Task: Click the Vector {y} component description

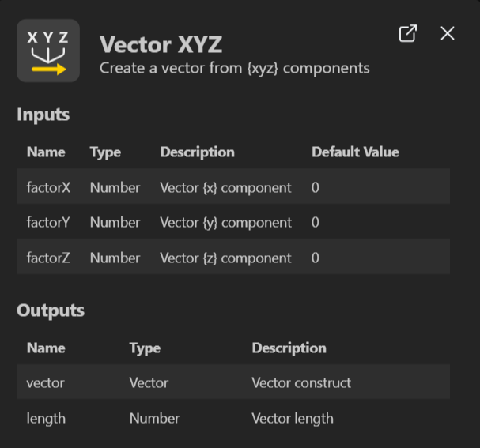Action: pos(225,223)
